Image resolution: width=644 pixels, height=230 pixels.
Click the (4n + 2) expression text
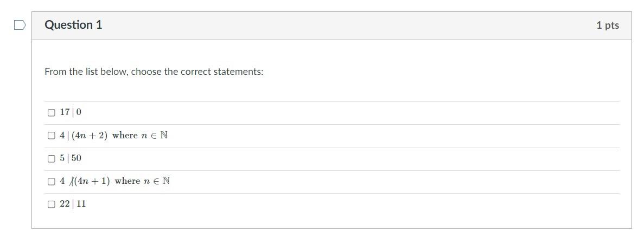(x=90, y=135)
